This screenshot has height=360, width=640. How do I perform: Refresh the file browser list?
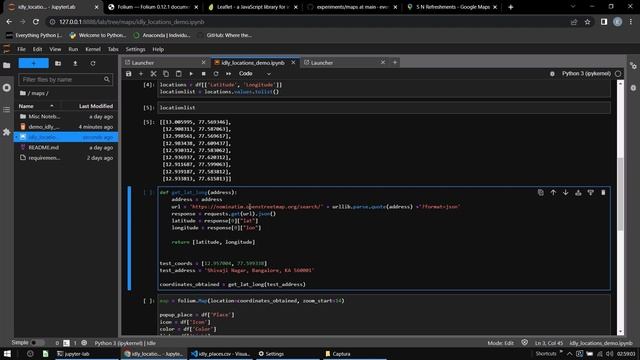click(x=93, y=63)
